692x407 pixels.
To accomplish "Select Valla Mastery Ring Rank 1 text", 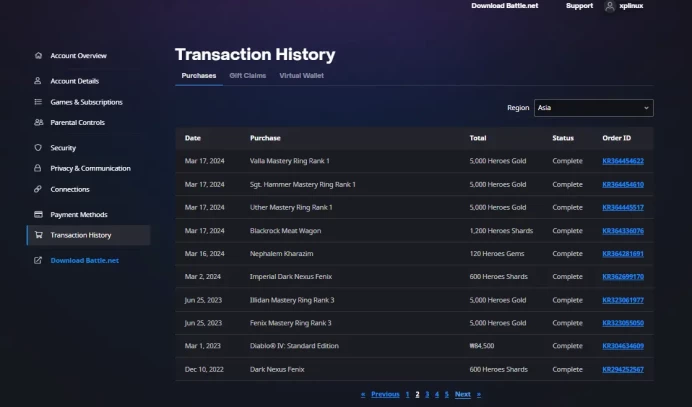I will [x=290, y=161].
